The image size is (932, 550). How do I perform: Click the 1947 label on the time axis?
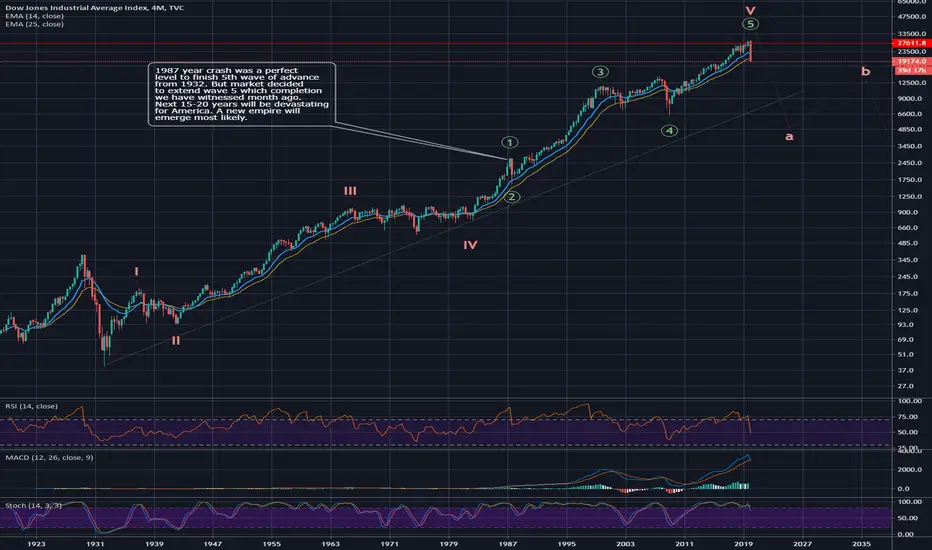tap(213, 543)
